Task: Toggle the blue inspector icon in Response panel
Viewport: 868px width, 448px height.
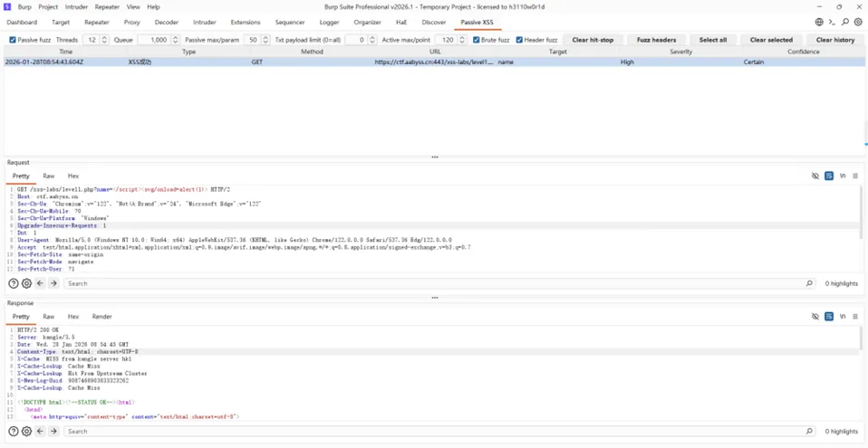Action: 829,317
